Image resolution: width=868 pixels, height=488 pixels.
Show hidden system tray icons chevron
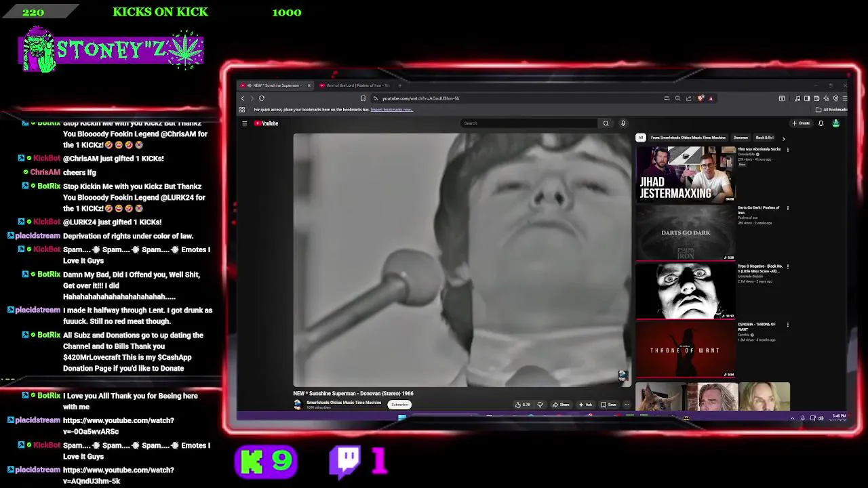click(792, 418)
